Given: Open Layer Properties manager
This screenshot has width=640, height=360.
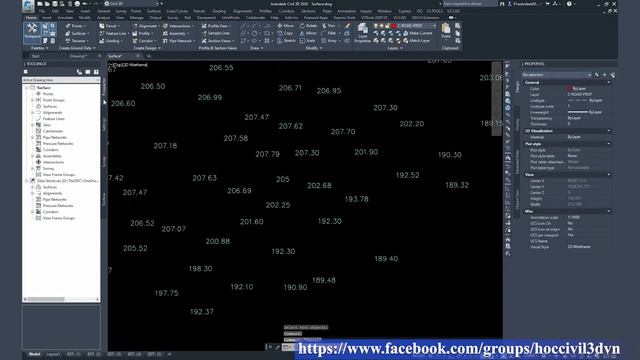Looking at the screenshot, I should (x=362, y=33).
